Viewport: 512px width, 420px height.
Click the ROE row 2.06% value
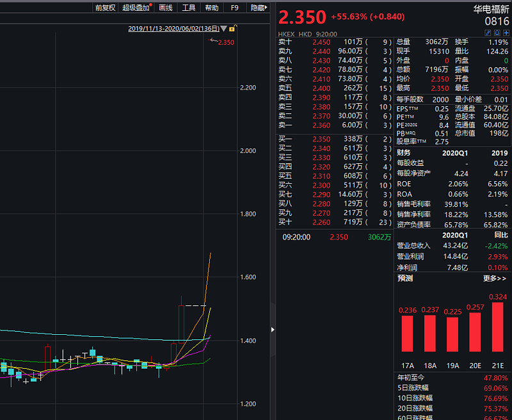coord(458,184)
